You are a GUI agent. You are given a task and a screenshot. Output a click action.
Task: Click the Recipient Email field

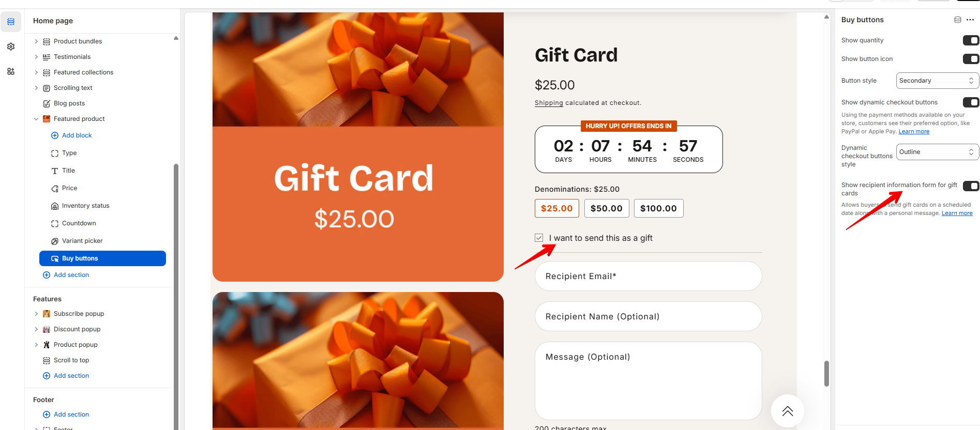[648, 276]
